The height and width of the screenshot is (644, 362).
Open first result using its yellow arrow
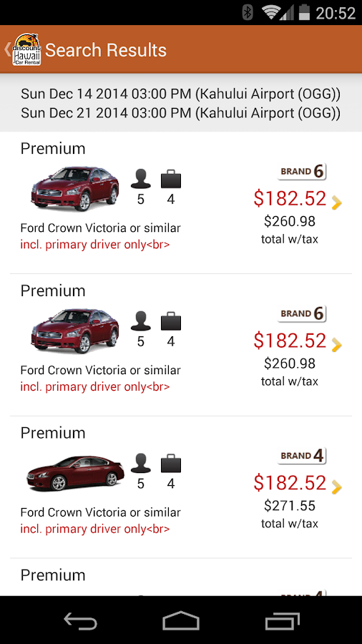[336, 203]
